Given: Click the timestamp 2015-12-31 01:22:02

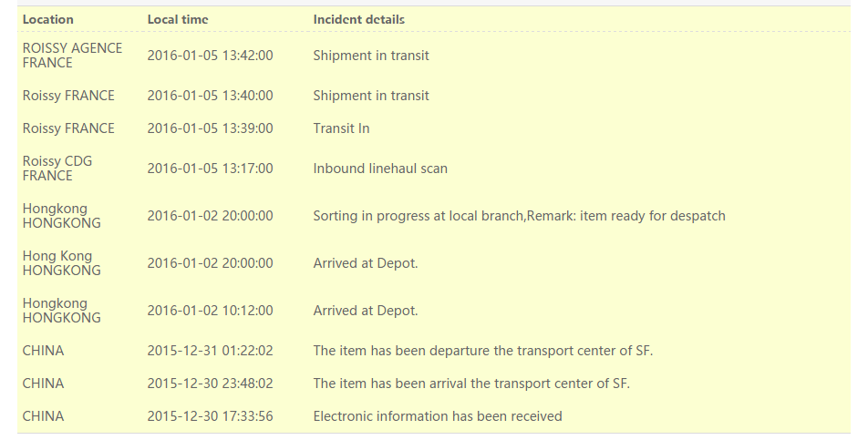Looking at the screenshot, I should point(210,351).
